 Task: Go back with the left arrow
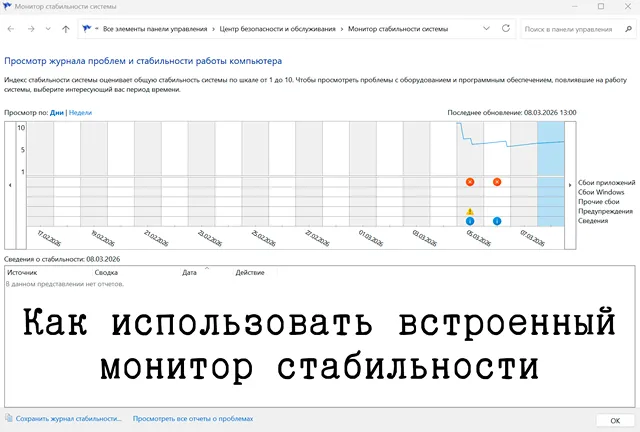[11, 29]
